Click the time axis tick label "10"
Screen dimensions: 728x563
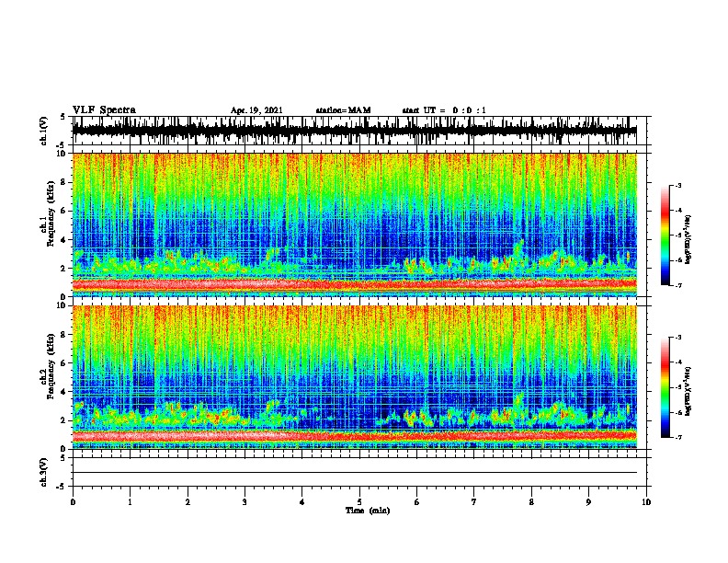click(646, 502)
